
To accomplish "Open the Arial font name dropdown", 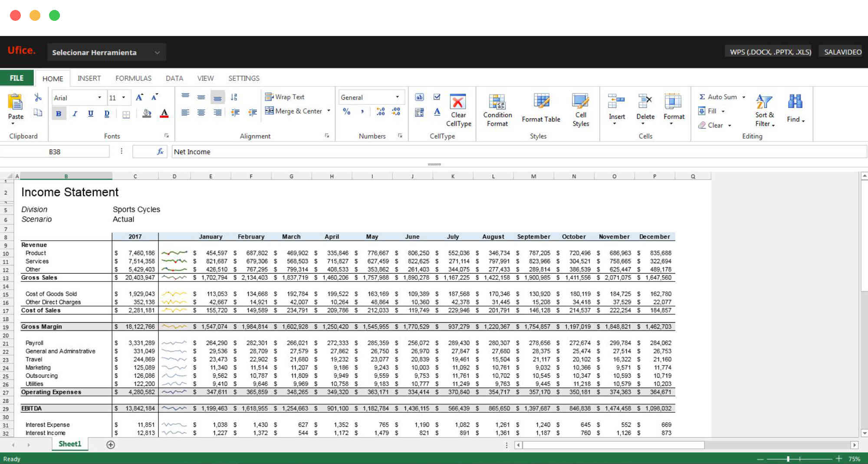I will pyautogui.click(x=99, y=98).
